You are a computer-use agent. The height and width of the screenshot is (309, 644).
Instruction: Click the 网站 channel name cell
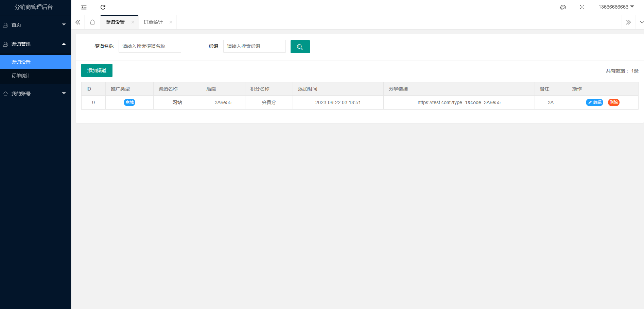click(177, 102)
